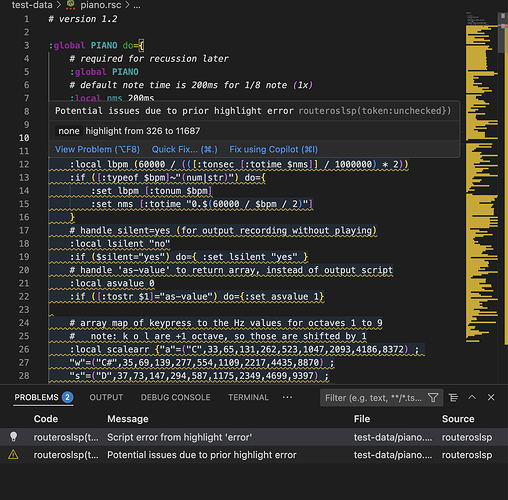Screen dimensions: 508x500
Task: Click routeroslsp source cell of warning row
Action: click(467, 455)
